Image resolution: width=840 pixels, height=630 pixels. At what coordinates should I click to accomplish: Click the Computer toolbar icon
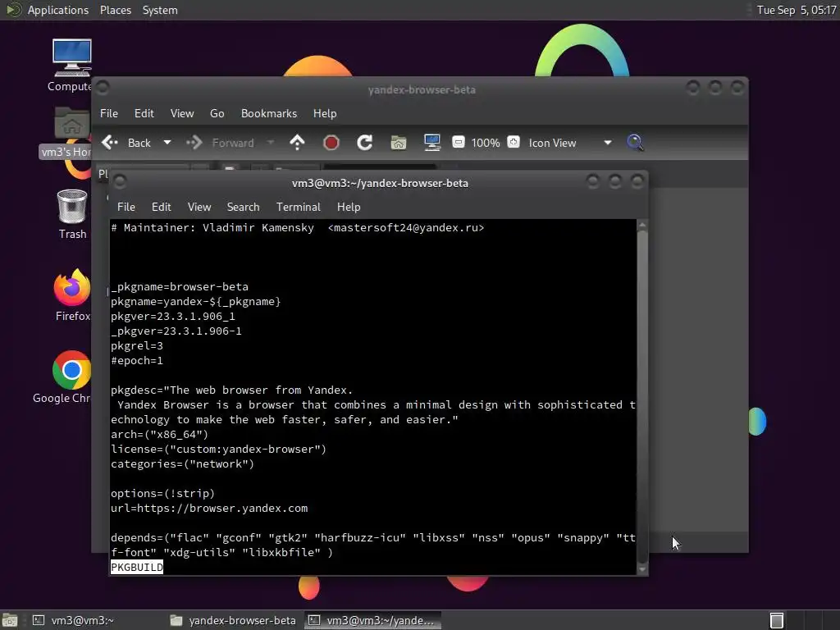pos(431,142)
